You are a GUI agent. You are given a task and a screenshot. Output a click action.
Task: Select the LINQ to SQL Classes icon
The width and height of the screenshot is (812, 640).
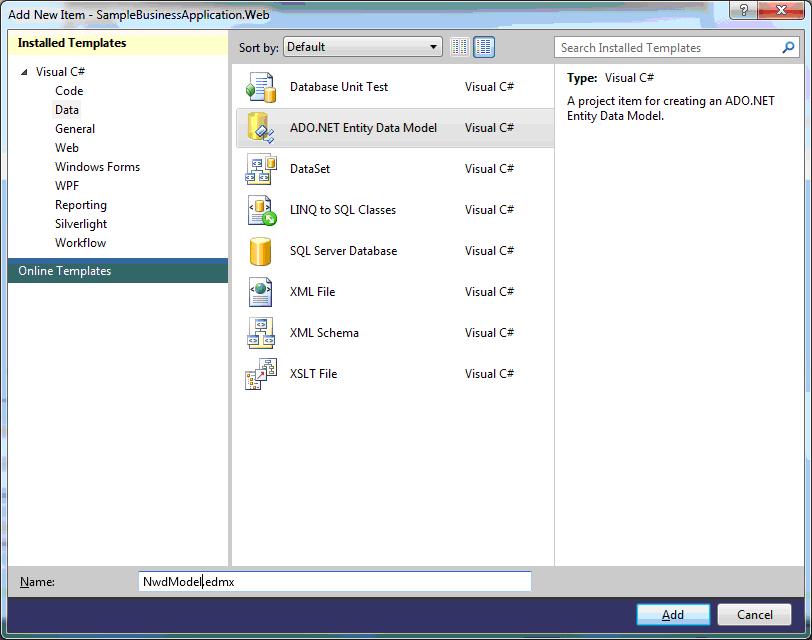click(261, 210)
